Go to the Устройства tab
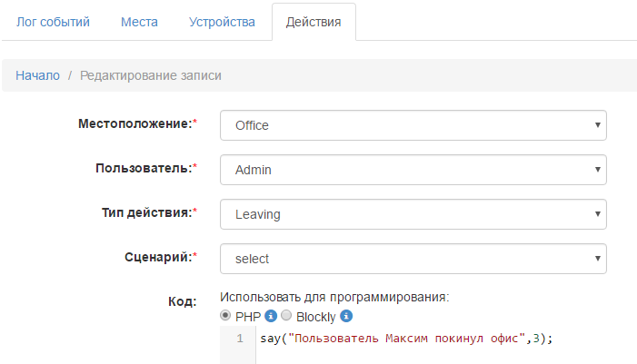 point(222,21)
